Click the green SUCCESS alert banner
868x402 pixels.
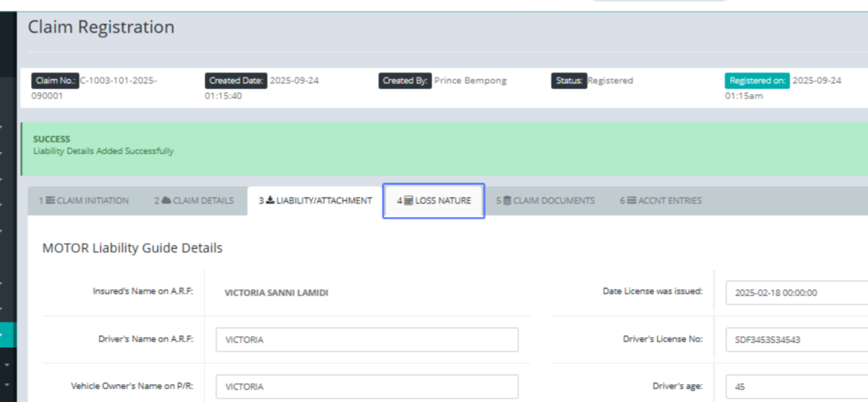click(x=434, y=149)
